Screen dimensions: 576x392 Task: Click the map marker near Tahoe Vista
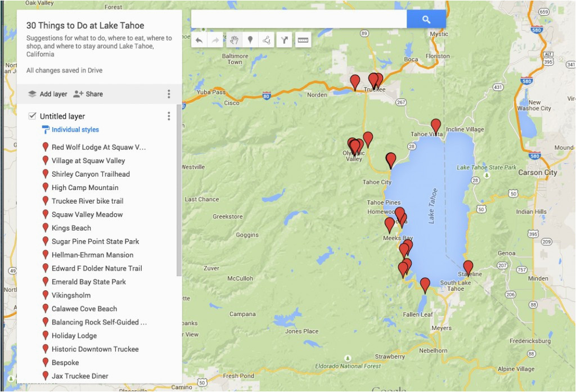[436, 127]
